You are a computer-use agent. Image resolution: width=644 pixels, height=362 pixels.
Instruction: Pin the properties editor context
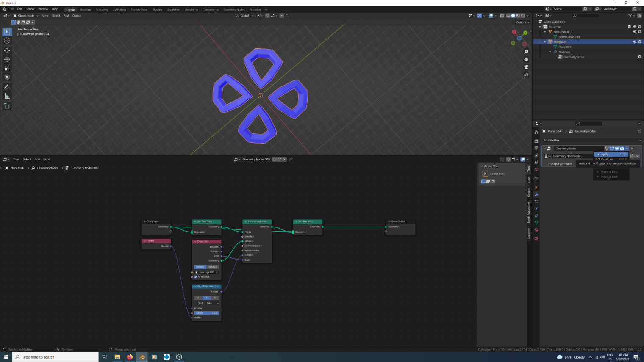coord(639,131)
